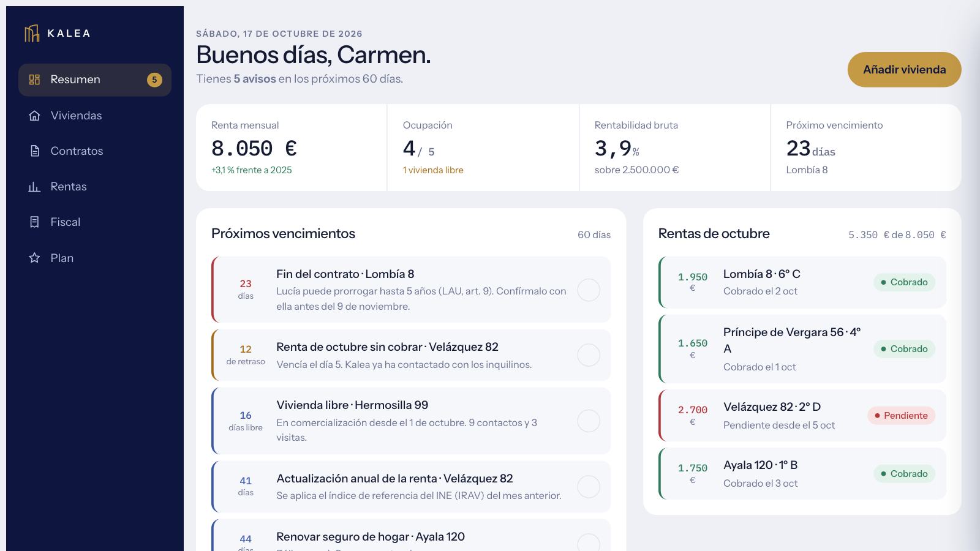This screenshot has height=551, width=980.
Task: Check off Renta de octubre sin cobrar
Action: coord(589,355)
